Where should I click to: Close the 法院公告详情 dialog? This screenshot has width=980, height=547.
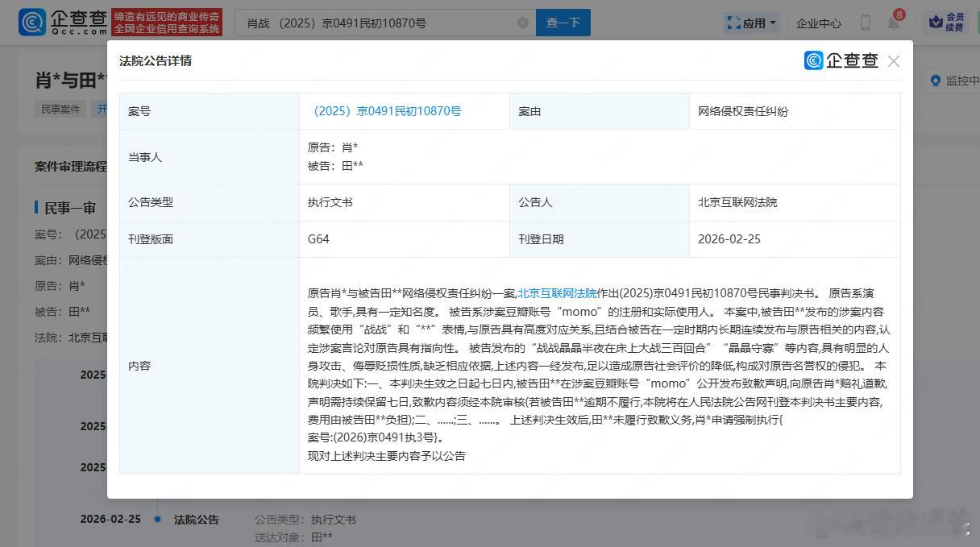tap(894, 60)
